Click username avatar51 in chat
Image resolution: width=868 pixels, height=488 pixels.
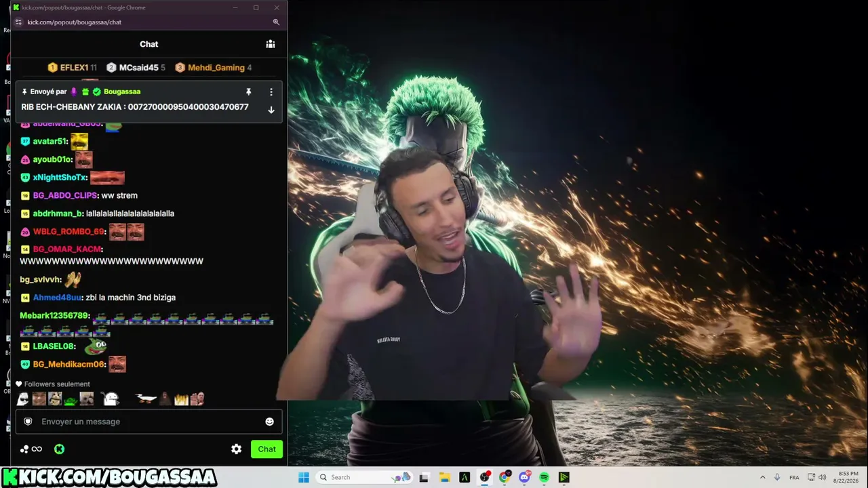pyautogui.click(x=50, y=141)
